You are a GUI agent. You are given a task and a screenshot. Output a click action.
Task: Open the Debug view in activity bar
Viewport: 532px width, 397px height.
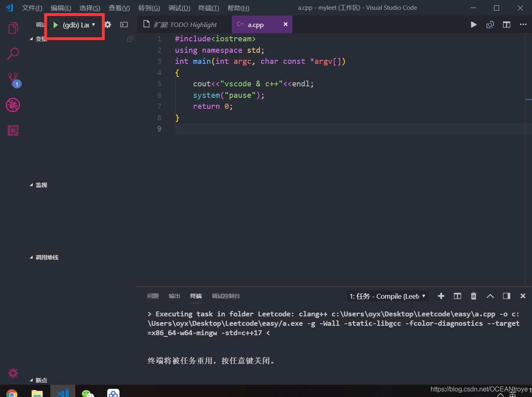(x=13, y=105)
